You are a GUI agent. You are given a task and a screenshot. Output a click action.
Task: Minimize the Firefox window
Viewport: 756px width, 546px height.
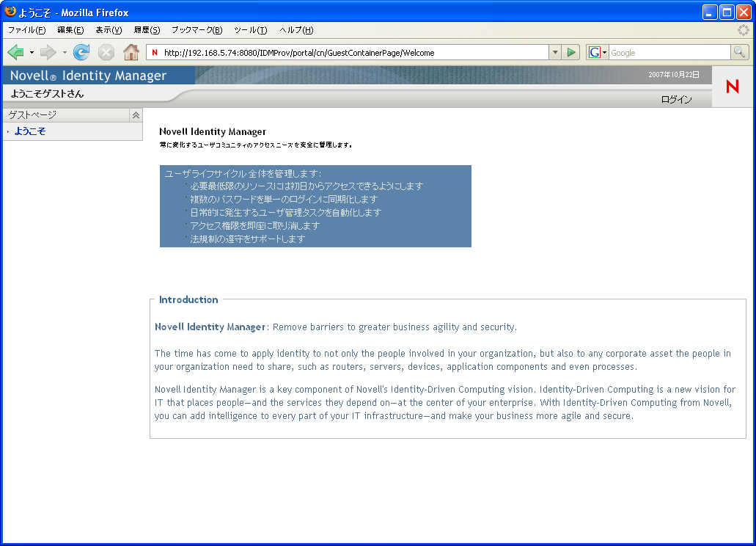(709, 12)
